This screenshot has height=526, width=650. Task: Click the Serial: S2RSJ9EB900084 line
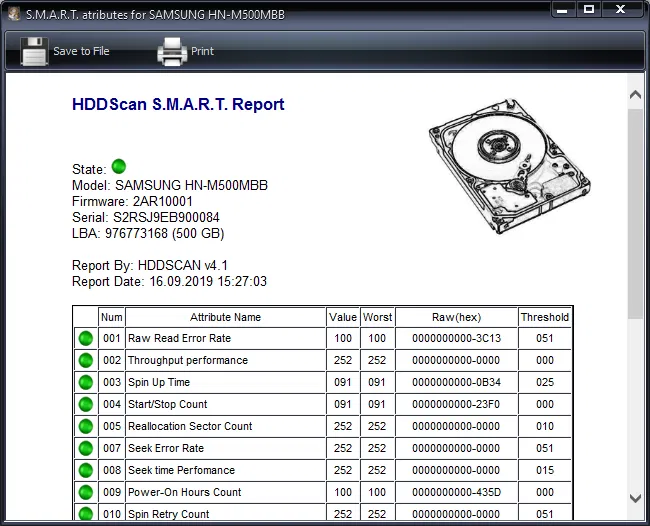[146, 218]
